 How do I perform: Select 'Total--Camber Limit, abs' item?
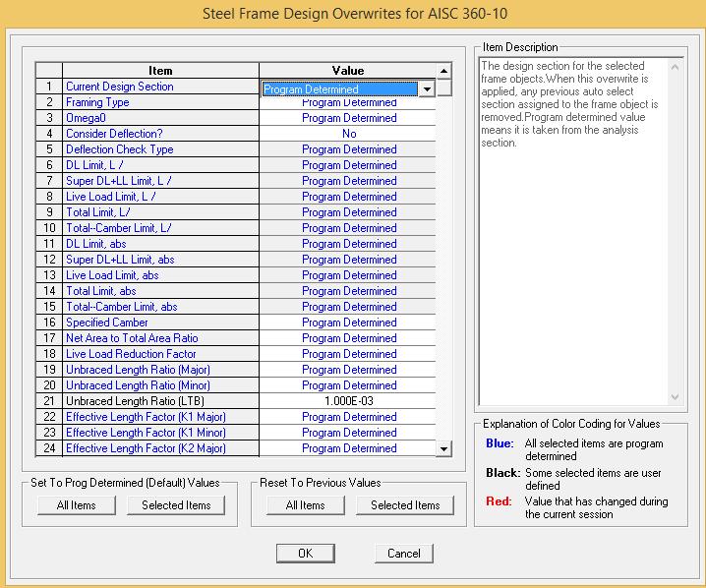click(160, 307)
